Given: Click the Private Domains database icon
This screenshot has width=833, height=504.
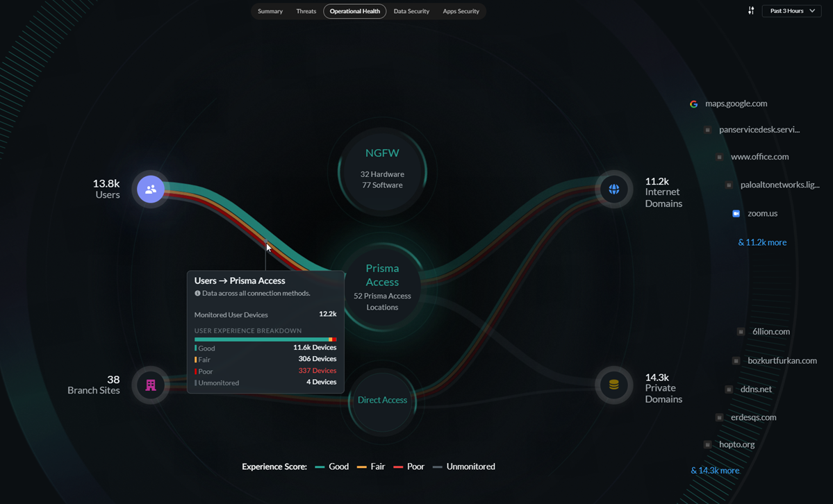Looking at the screenshot, I should 613,385.
